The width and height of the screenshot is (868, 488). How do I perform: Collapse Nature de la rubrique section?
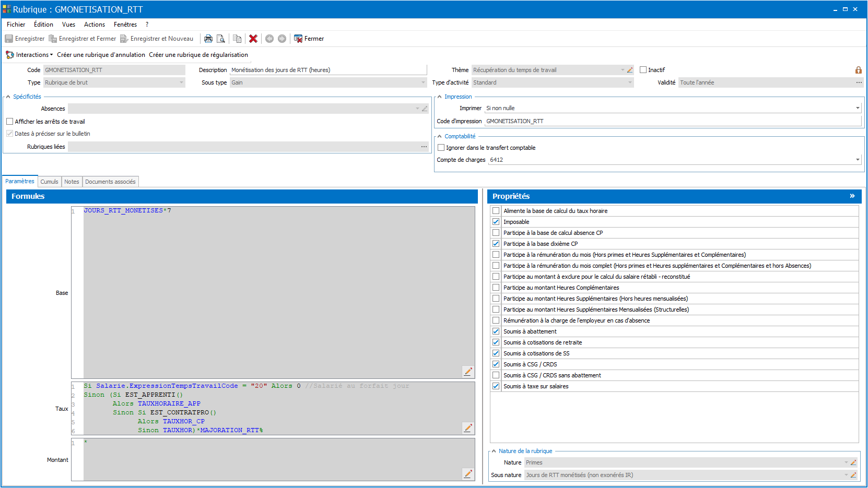[494, 451]
